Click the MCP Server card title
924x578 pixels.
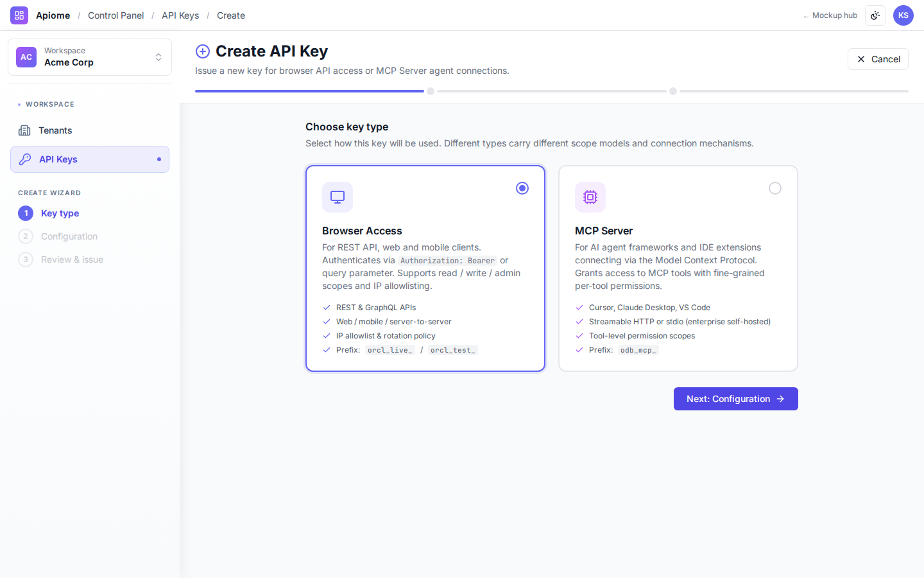[x=604, y=231]
